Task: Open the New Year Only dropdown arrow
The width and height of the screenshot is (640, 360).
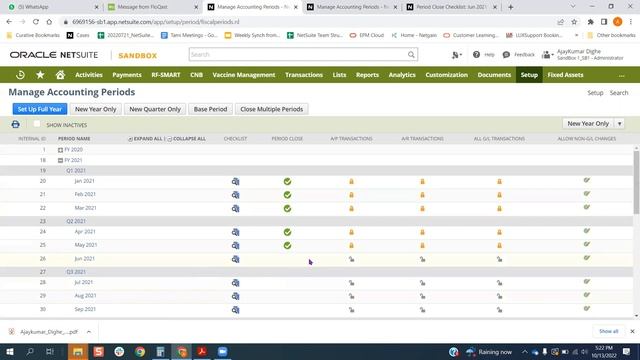Action: pos(619,124)
